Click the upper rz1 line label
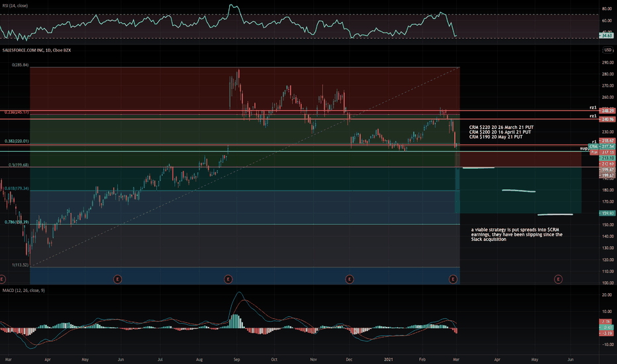The width and height of the screenshot is (617, 364). [593, 107]
